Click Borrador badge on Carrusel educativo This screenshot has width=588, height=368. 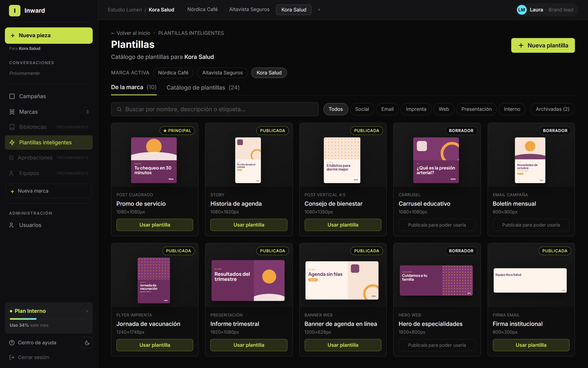tap(461, 131)
